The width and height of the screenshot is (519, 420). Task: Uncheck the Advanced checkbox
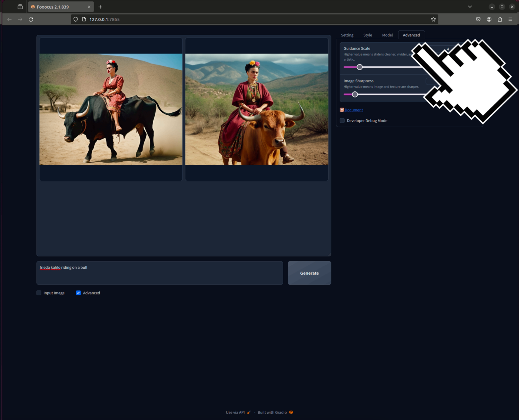pyautogui.click(x=78, y=293)
